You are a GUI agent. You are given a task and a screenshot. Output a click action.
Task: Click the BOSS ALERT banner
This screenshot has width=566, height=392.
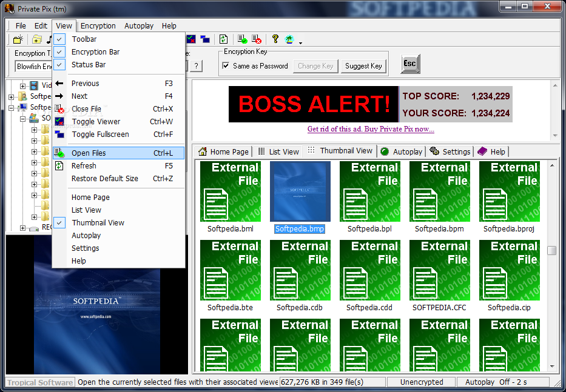[x=314, y=104]
